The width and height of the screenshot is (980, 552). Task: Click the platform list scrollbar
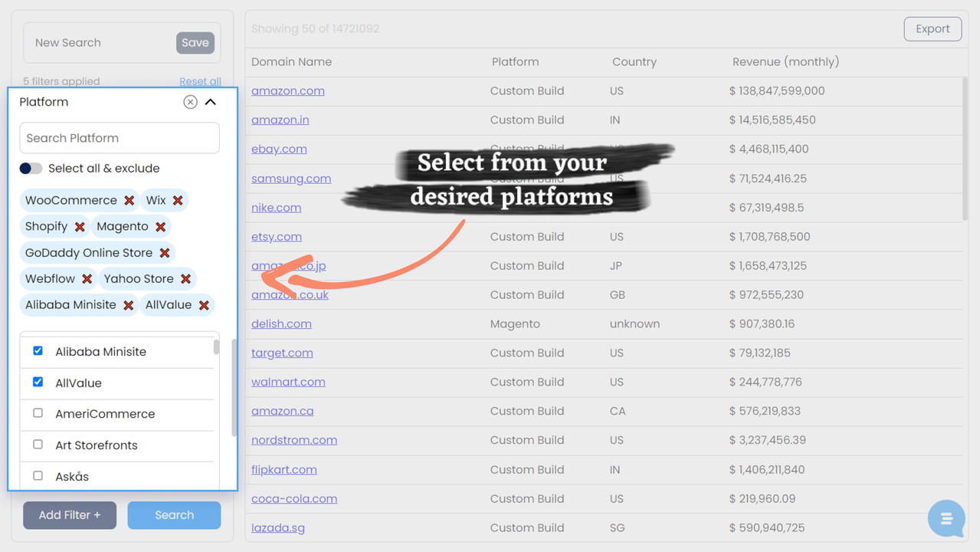[x=216, y=348]
